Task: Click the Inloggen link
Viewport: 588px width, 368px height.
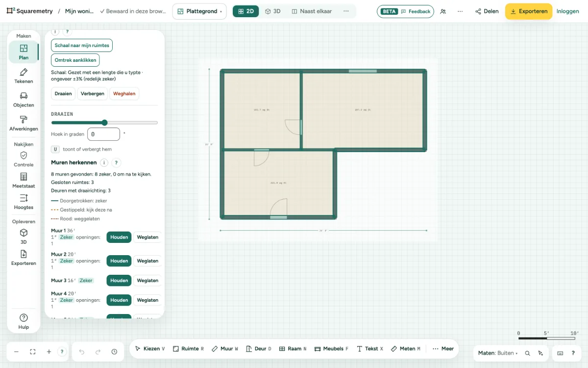Action: click(x=568, y=11)
